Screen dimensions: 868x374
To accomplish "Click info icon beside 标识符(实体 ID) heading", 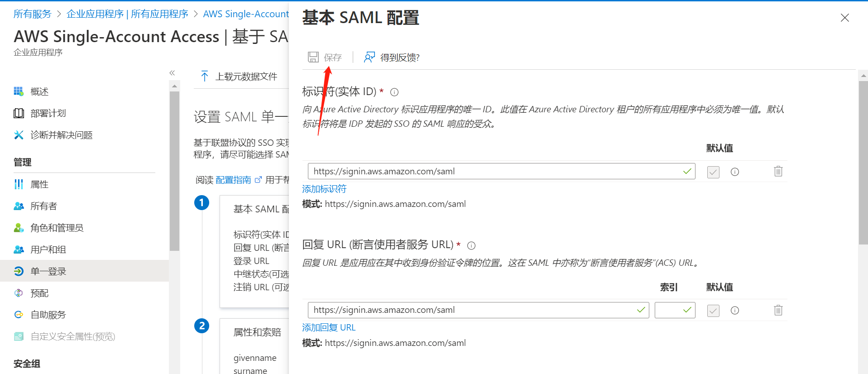I will point(394,92).
